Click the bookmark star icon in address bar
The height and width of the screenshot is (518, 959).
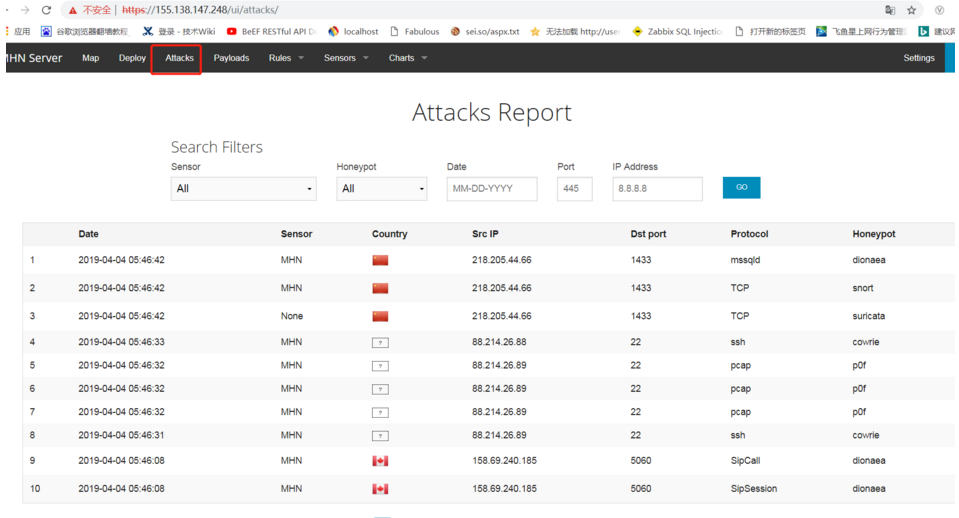click(911, 10)
